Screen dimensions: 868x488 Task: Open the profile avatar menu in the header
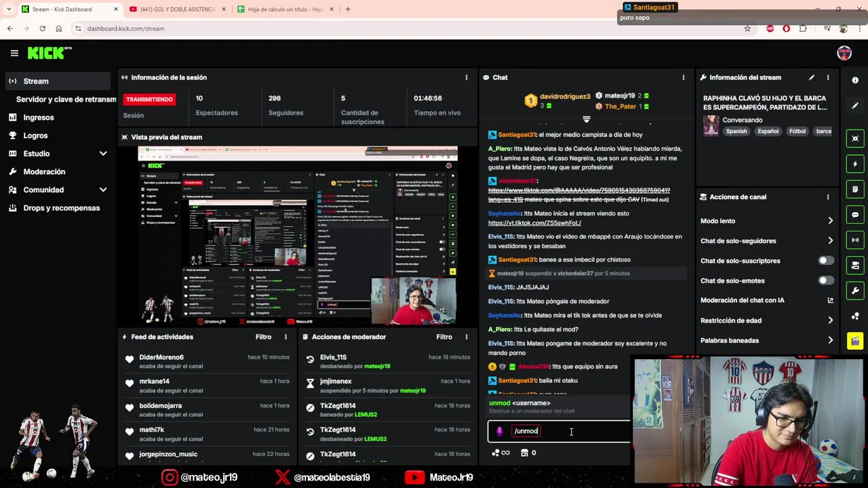844,53
